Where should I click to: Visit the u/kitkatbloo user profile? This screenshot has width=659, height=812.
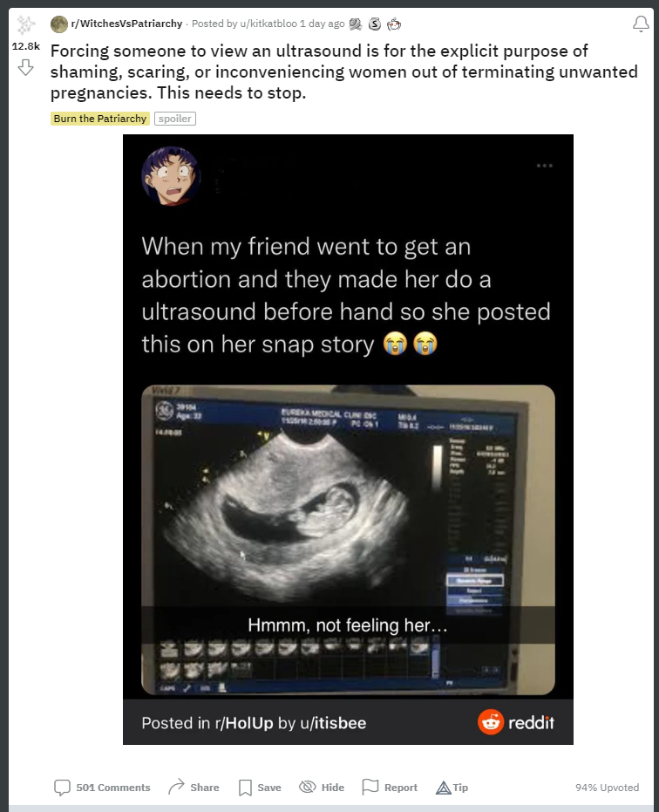pos(268,24)
